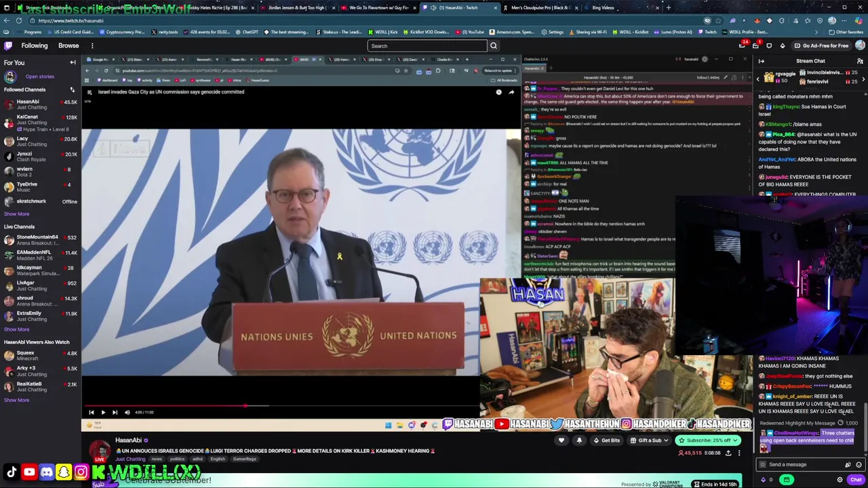Open the emote picker in chat input
The height and width of the screenshot is (488, 868).
(x=859, y=464)
